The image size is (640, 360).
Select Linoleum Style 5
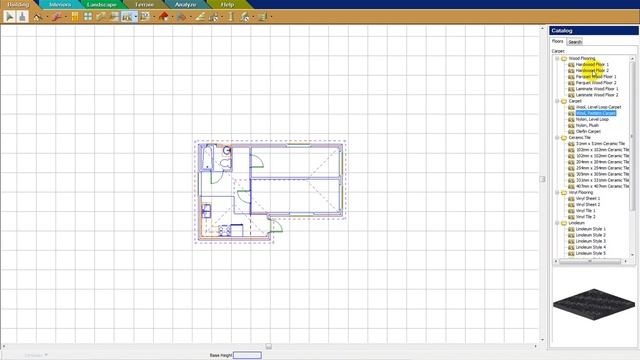point(591,253)
